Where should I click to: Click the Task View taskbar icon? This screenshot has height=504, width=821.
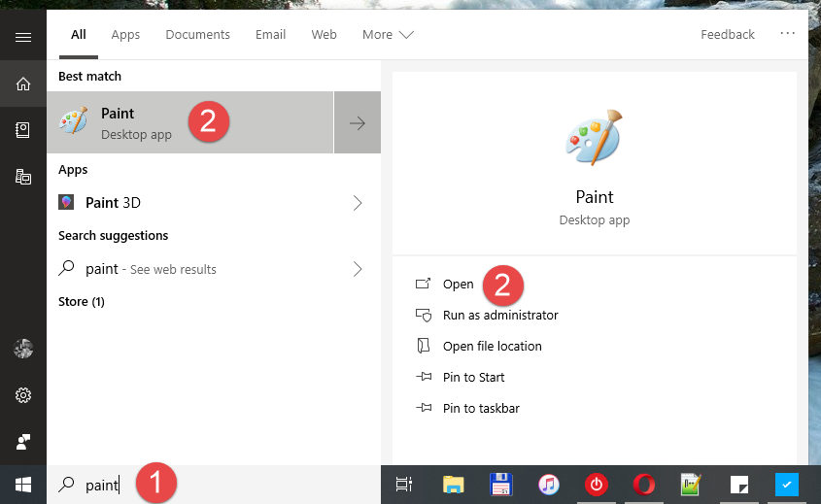[x=404, y=485]
